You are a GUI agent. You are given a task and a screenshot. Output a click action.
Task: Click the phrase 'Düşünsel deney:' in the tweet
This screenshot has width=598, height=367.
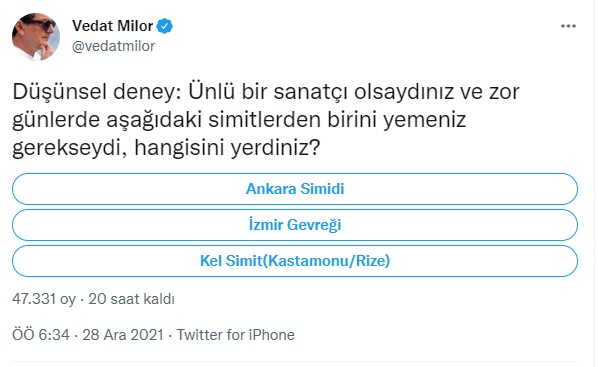click(97, 92)
